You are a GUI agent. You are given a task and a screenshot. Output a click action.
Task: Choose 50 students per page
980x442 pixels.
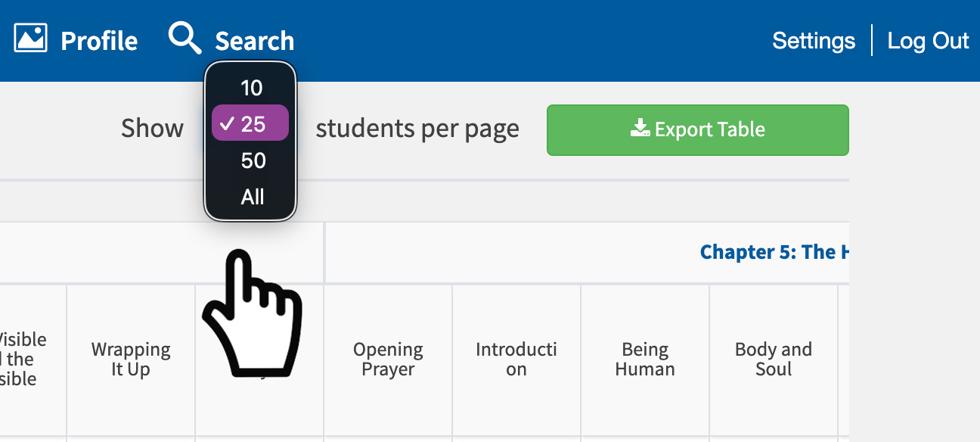(x=253, y=160)
